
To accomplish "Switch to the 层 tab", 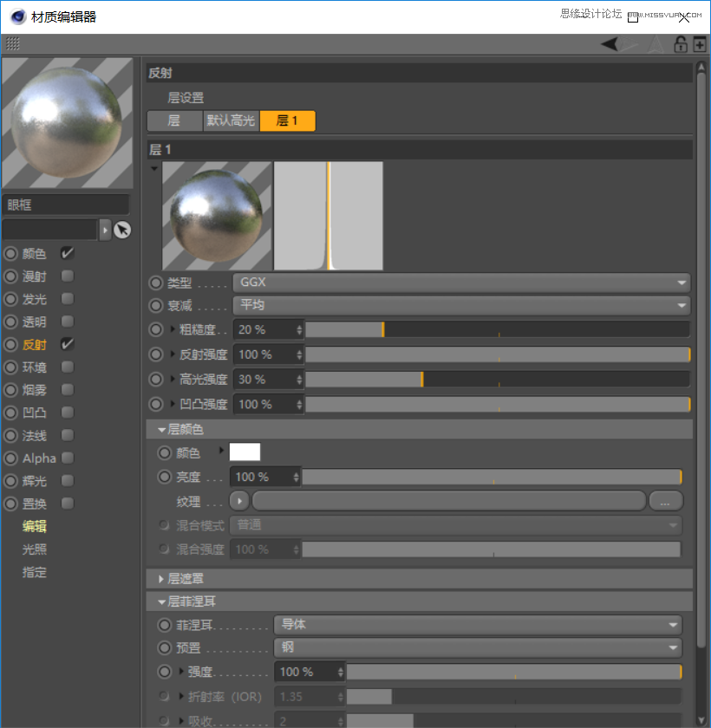I will click(x=175, y=121).
